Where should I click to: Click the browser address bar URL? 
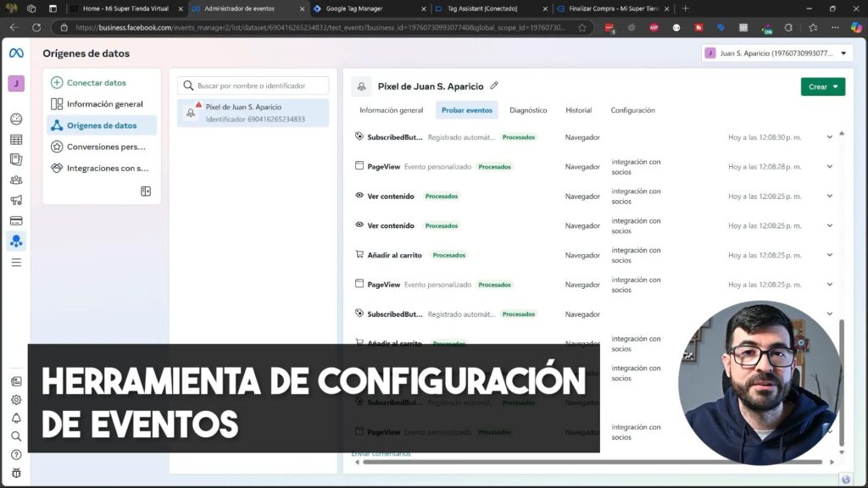point(321,27)
